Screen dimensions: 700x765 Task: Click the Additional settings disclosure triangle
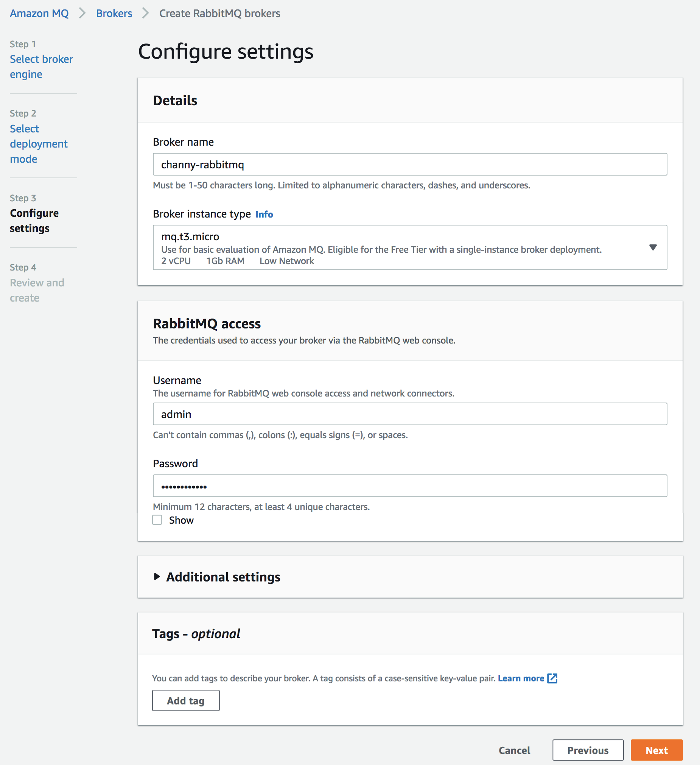157,577
